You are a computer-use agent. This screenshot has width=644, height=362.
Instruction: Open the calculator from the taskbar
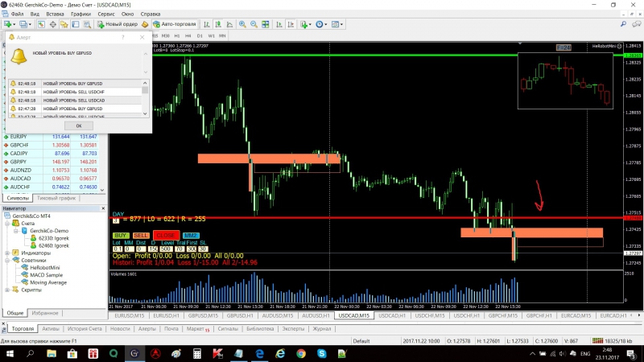click(x=197, y=353)
